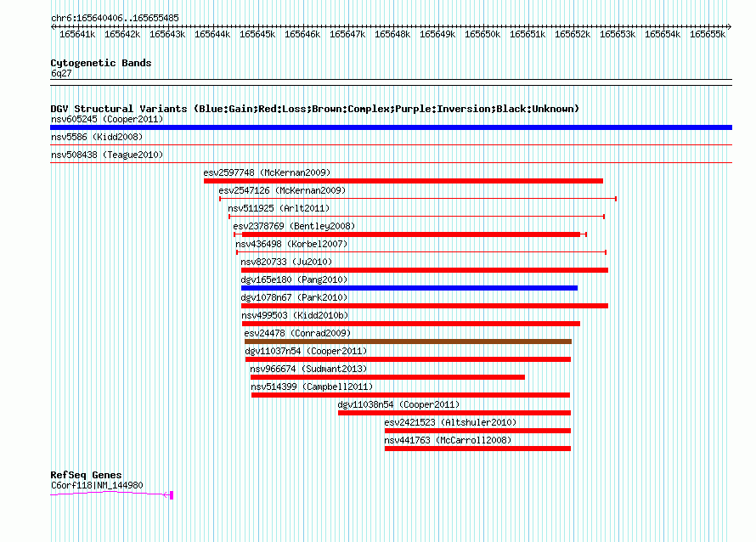Open the esv24478 (Conrad2009) label

pos(297,333)
